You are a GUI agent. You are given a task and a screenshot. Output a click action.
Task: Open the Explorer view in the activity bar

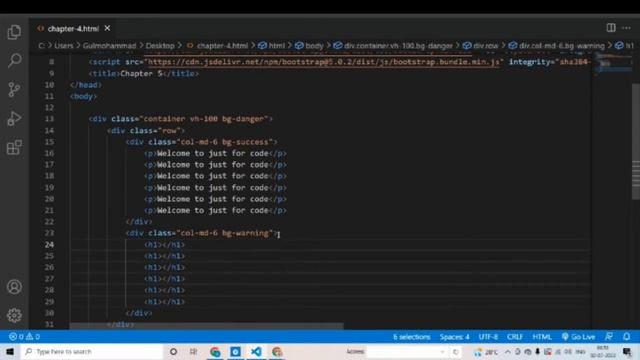point(14,32)
